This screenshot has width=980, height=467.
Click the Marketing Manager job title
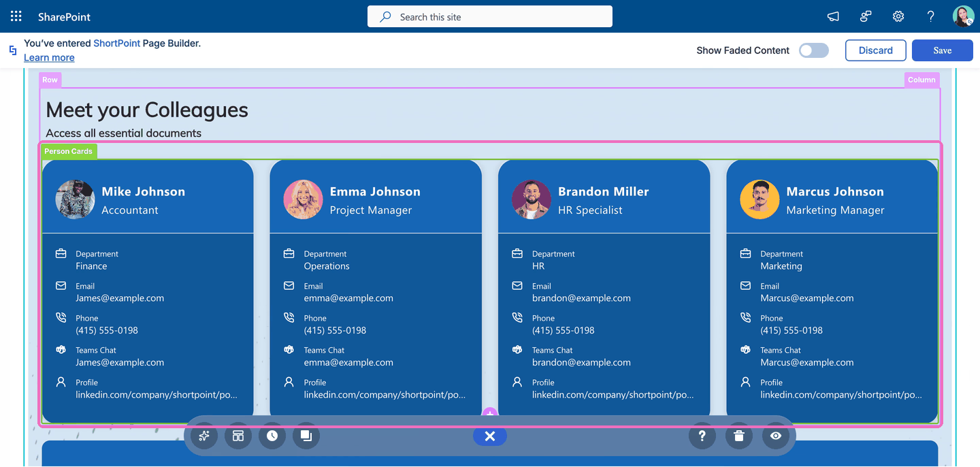pyautogui.click(x=835, y=210)
